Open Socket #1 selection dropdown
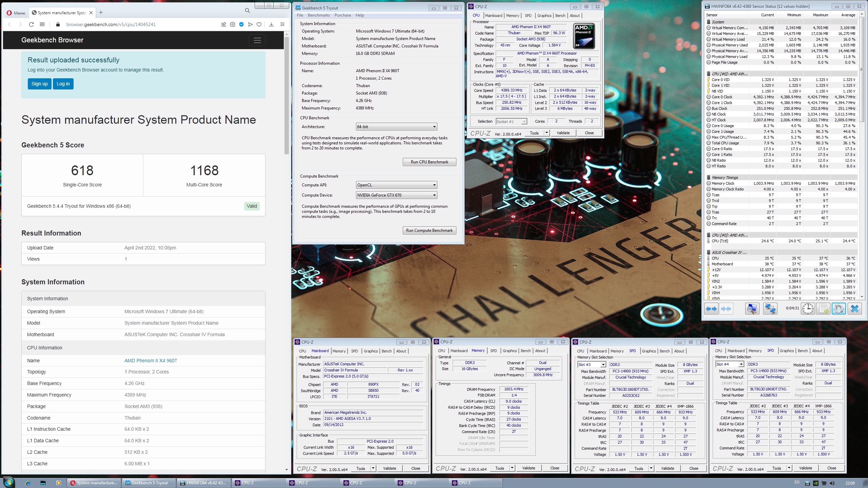The image size is (868, 488). point(511,121)
